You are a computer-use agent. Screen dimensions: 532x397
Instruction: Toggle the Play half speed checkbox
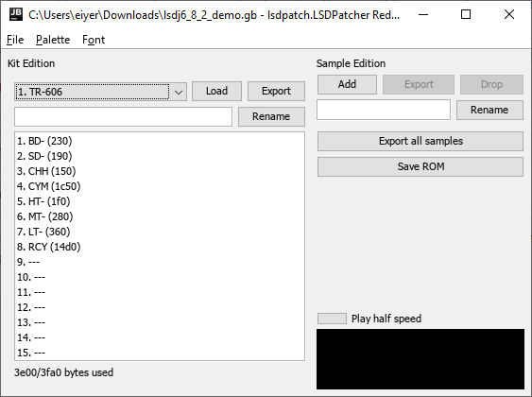tap(332, 319)
